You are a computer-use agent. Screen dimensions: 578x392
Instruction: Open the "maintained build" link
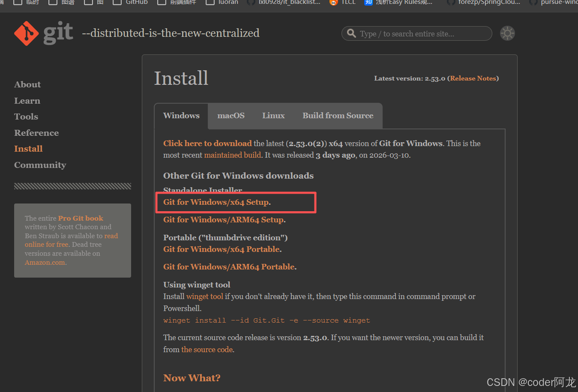pyautogui.click(x=233, y=155)
